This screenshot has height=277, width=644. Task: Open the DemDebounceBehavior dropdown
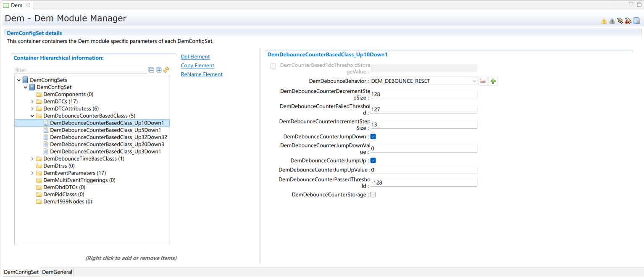(474, 81)
